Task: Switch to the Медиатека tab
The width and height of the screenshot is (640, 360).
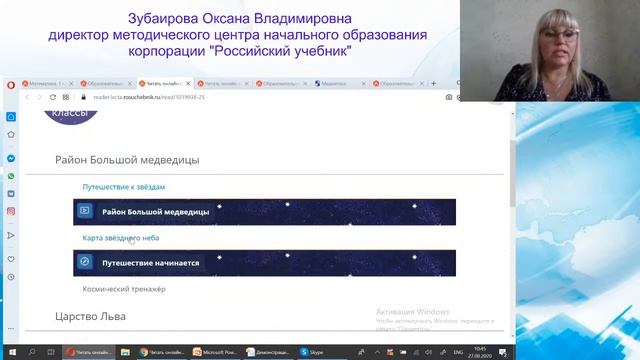Action: [340, 83]
